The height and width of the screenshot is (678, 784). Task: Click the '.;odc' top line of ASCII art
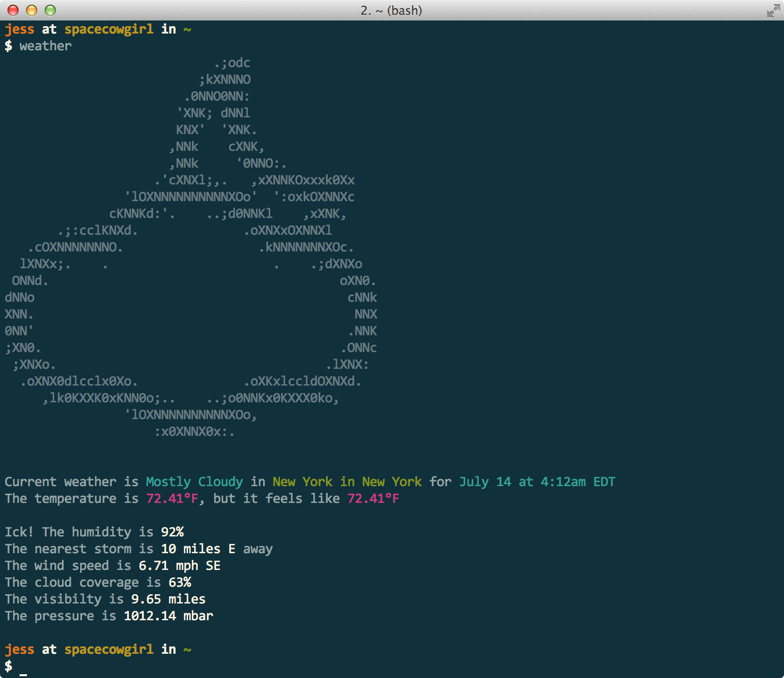point(232,63)
